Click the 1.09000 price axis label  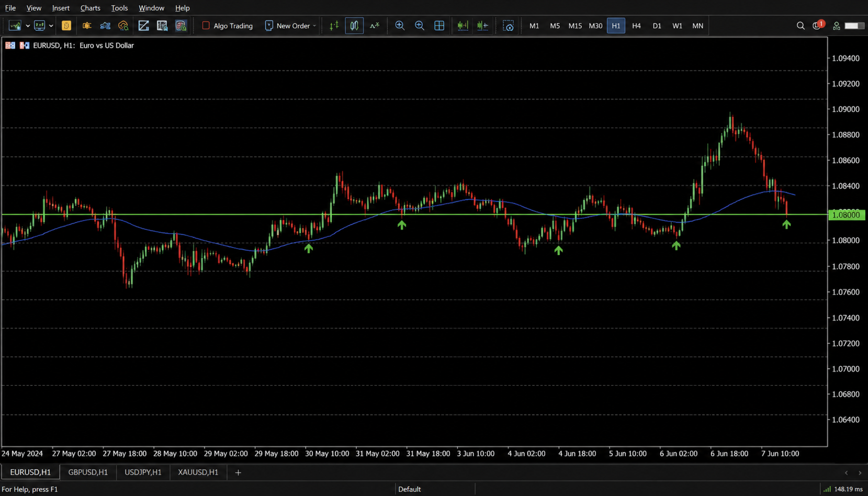click(846, 109)
